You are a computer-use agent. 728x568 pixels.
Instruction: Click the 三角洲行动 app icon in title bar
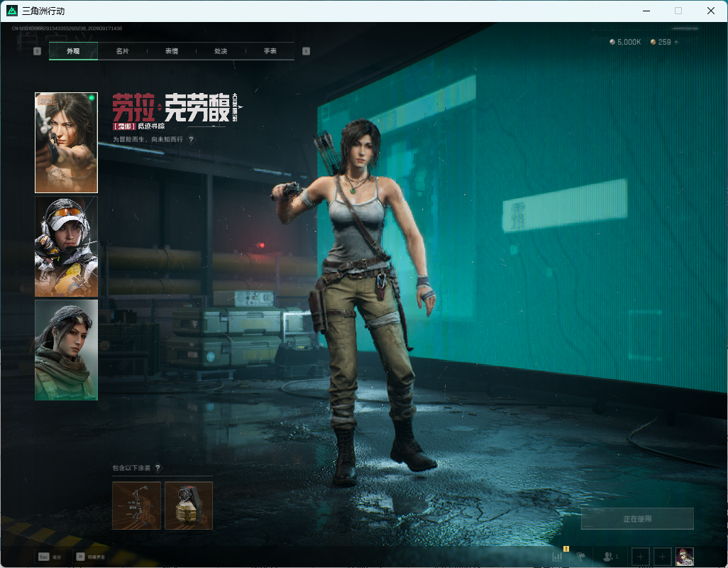click(12, 11)
